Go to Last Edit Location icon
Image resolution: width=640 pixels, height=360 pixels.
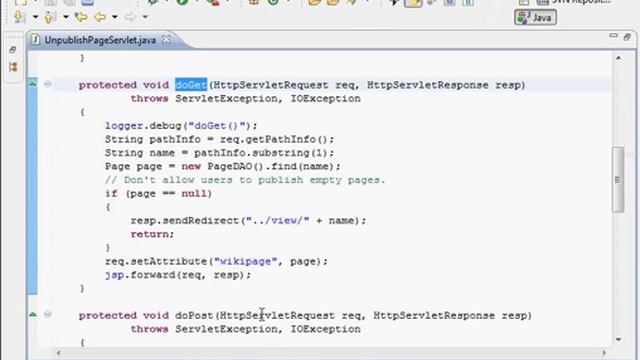click(x=81, y=17)
